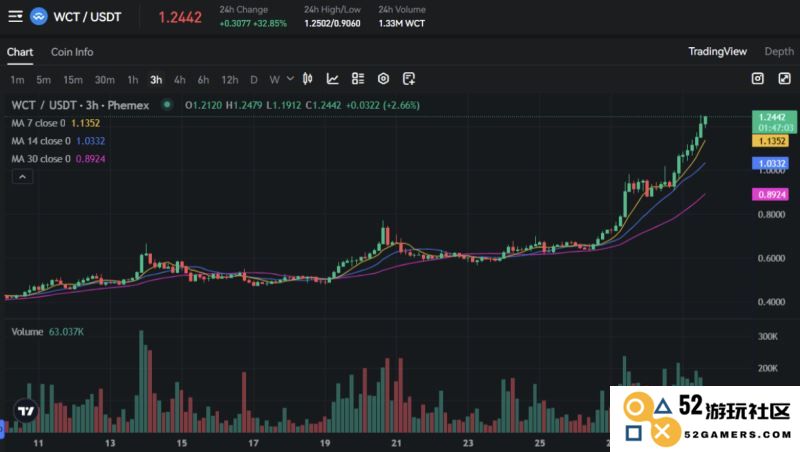Click the blue 1.0332 MA price tag
The width and height of the screenshot is (800, 452).
(770, 163)
